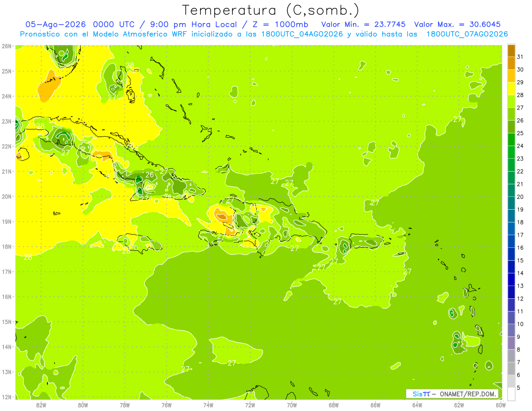Screen dimensions: 532x411
Task: Click the 74W longitude axis label
Action: coord(208,405)
